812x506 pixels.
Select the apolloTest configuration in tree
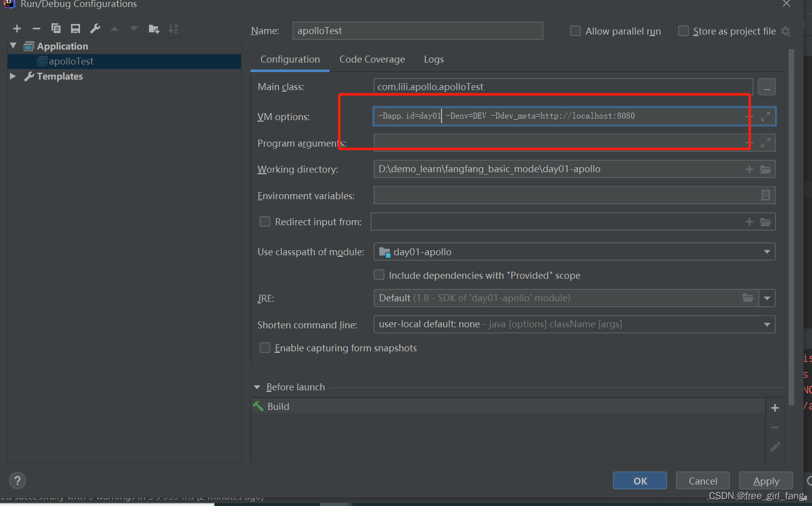pos(124,61)
